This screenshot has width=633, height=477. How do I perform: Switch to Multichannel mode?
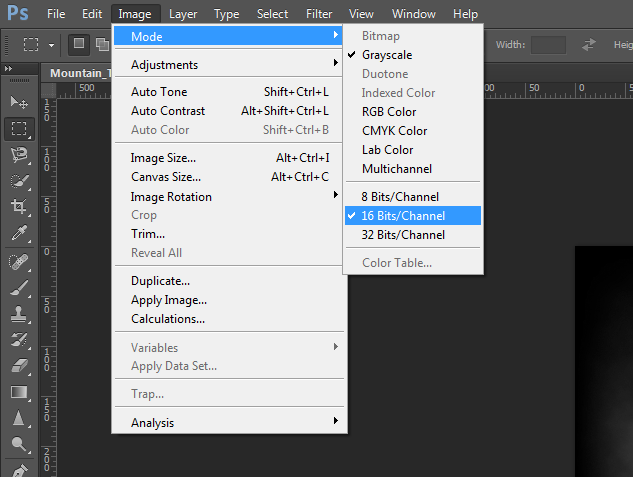coord(413,169)
